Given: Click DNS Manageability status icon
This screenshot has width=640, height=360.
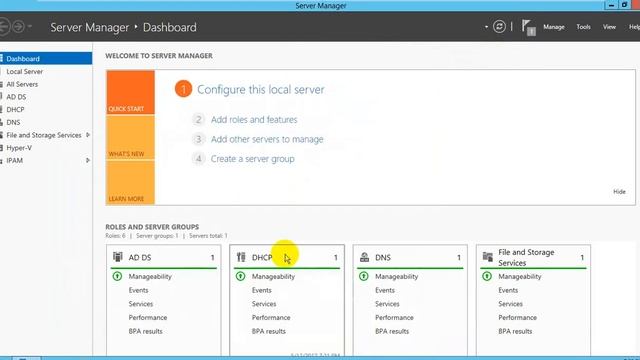Looking at the screenshot, I should (364, 276).
